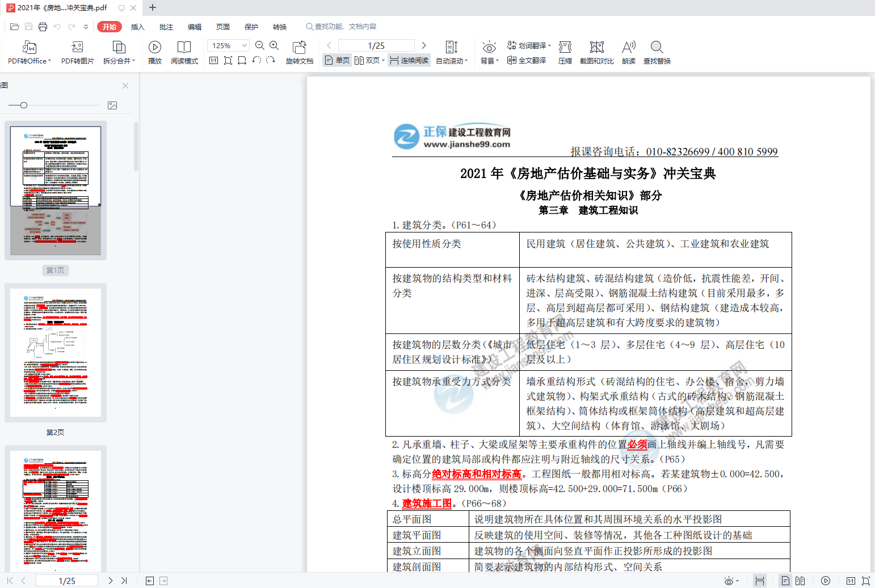
Task: Switch to the 插入 ribbon tab
Action: 137,27
